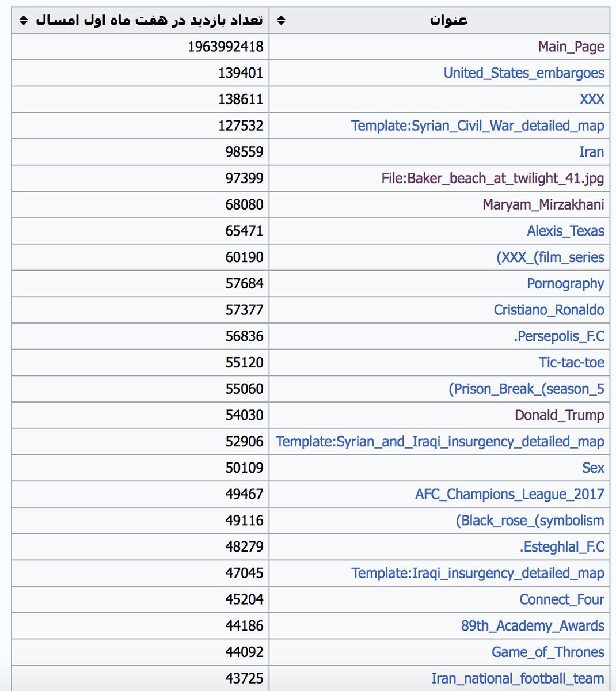
Task: Select the value 52906
Action: click(x=245, y=442)
